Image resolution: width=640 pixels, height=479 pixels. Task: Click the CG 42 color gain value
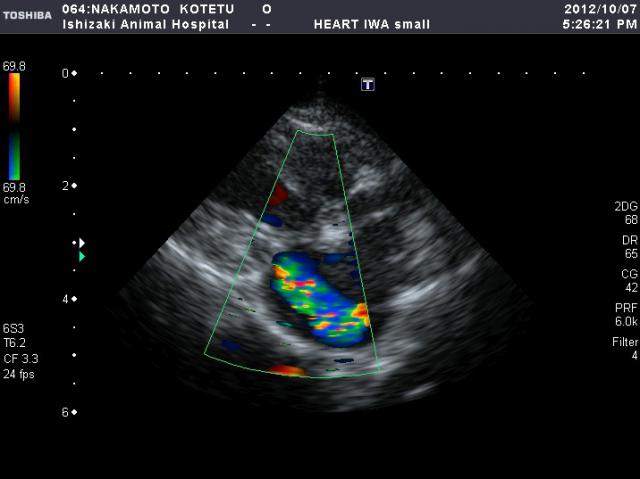(630, 281)
